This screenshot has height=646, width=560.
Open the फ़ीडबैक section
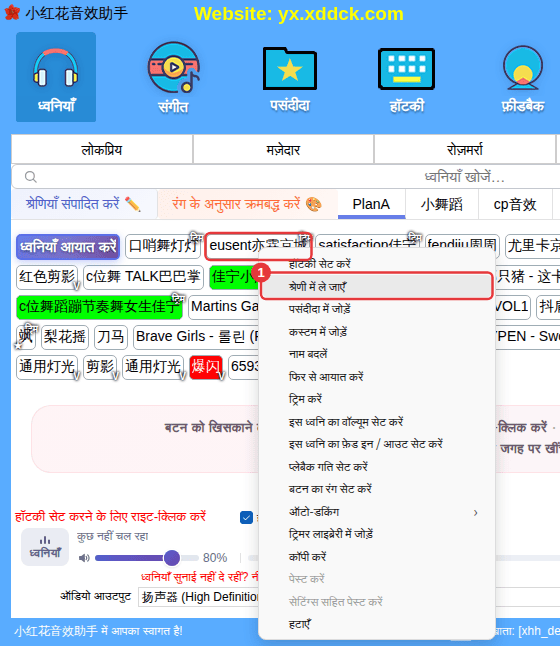point(523,77)
